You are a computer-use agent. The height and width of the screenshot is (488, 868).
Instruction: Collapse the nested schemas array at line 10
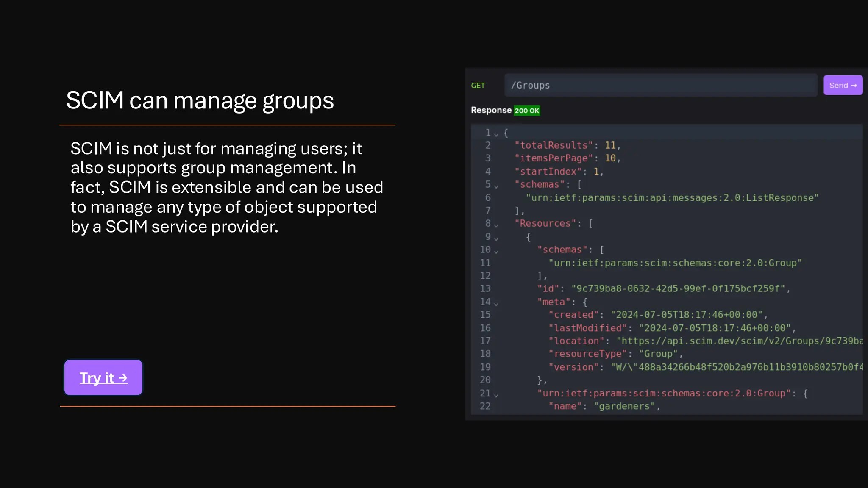point(496,251)
